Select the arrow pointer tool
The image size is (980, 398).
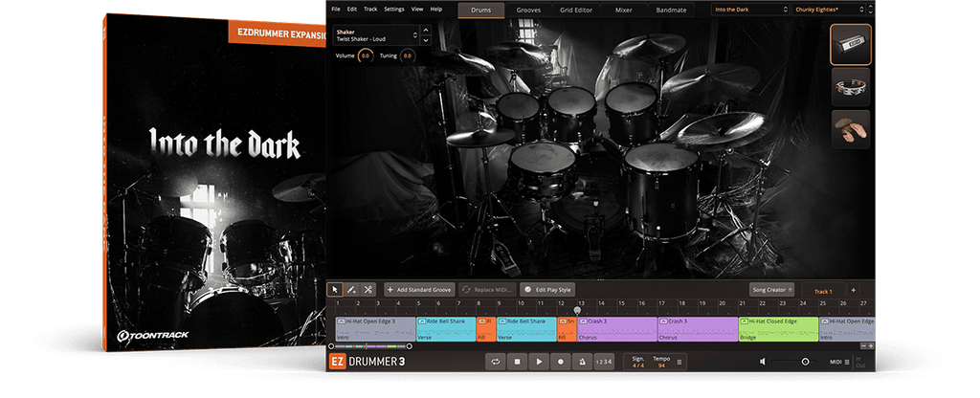[x=335, y=290]
